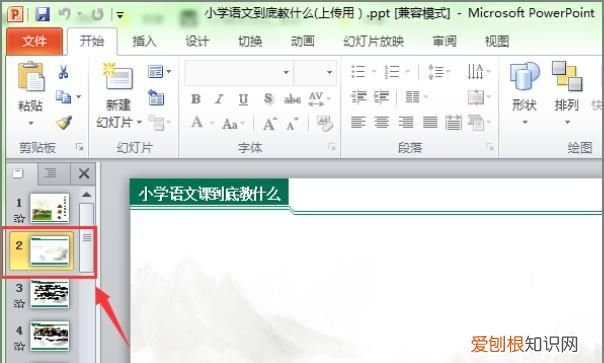This screenshot has height=363, width=604.
Task: Click the Copy icon
Action: pos(63,97)
